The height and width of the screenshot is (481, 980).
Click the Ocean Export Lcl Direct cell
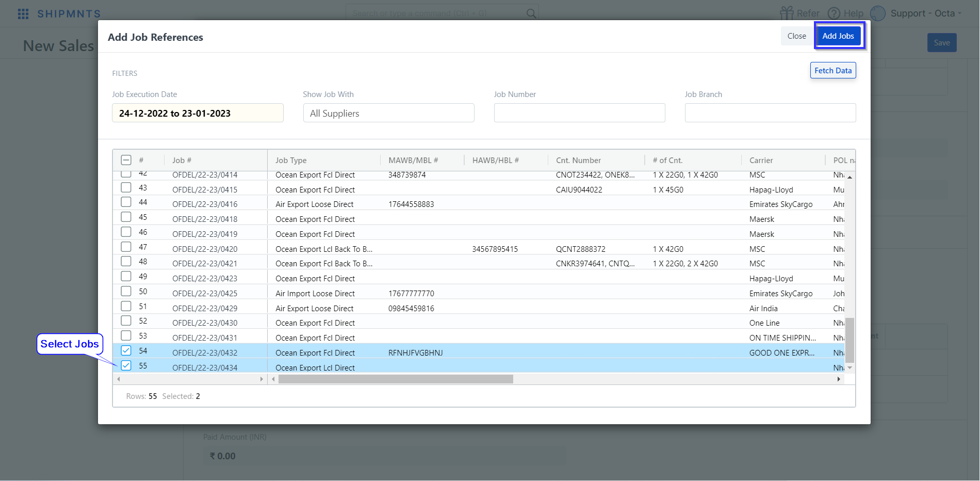315,368
